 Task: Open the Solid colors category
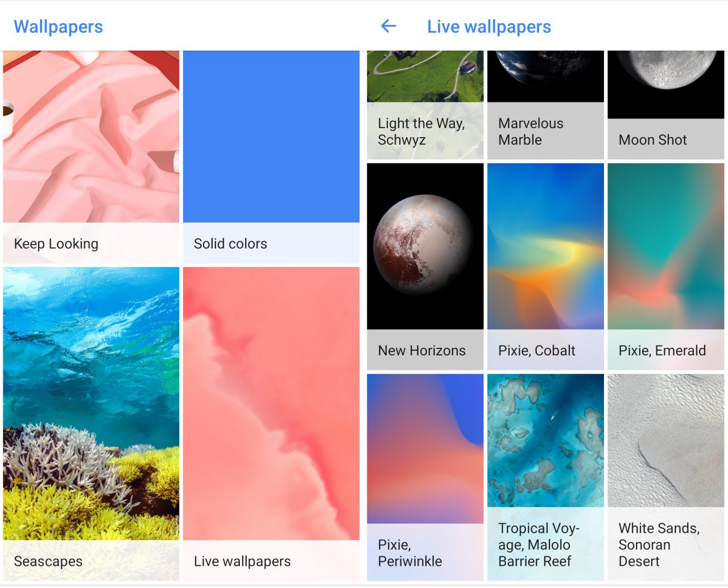tap(271, 157)
